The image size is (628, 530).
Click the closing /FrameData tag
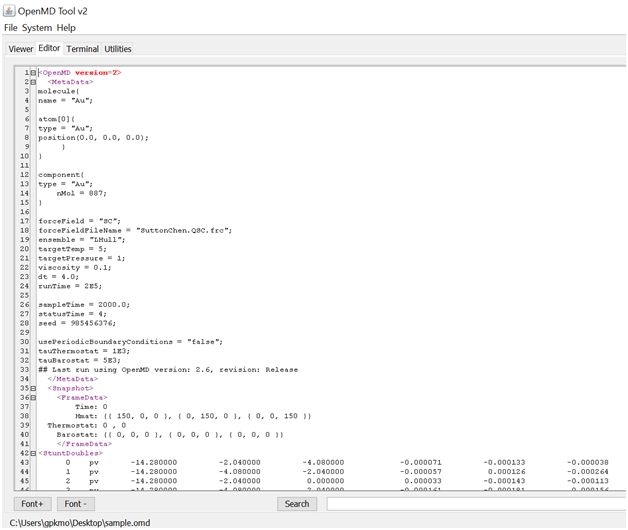pos(84,444)
